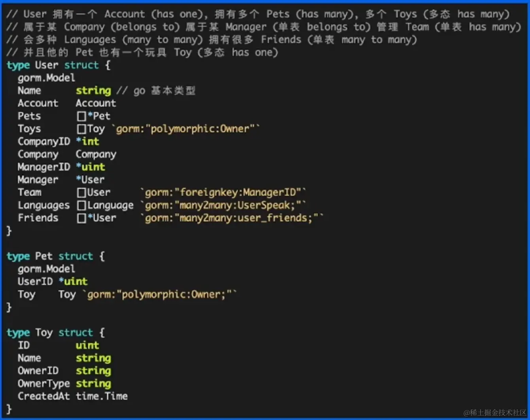
Task: Click the "OwnerID" field name
Action: coord(38,371)
